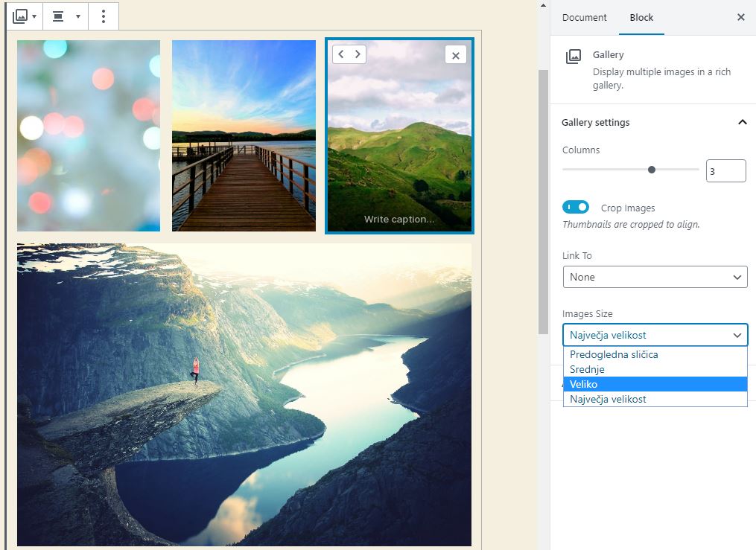This screenshot has width=756, height=550.
Task: Click the Gallery icon in block panel
Action: pos(573,57)
